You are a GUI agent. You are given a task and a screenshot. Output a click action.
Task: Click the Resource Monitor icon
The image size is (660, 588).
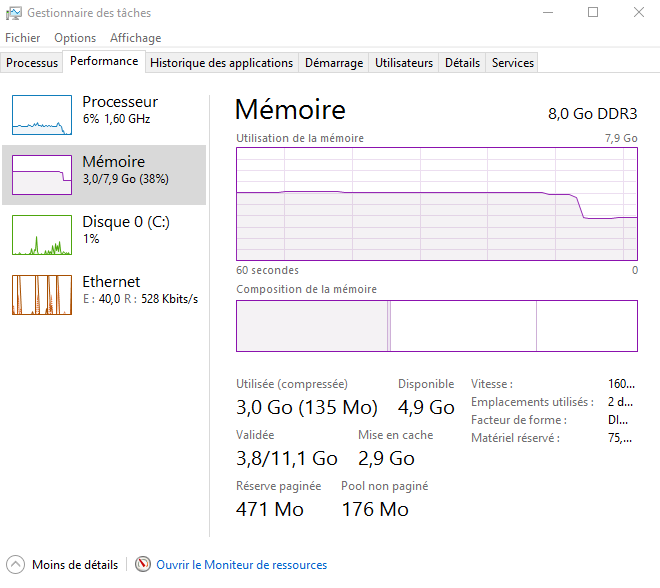(143, 565)
